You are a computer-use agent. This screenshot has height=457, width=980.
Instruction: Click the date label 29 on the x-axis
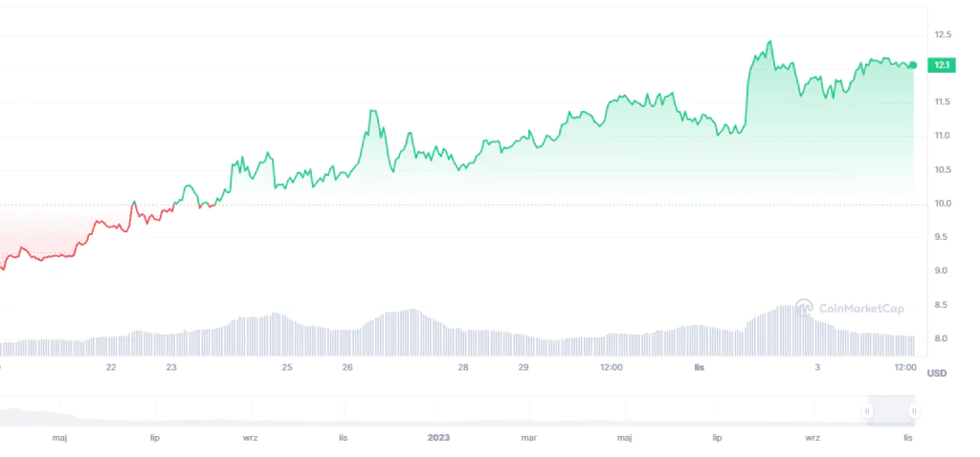click(523, 367)
